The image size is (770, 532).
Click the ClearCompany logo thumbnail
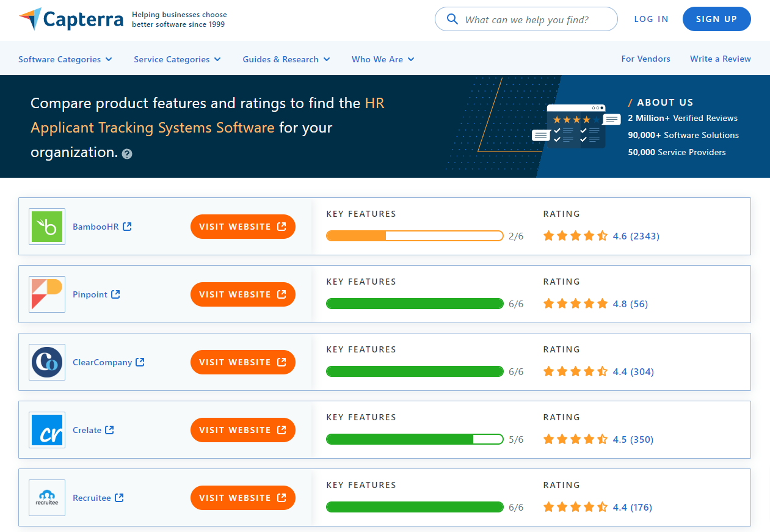(x=47, y=362)
